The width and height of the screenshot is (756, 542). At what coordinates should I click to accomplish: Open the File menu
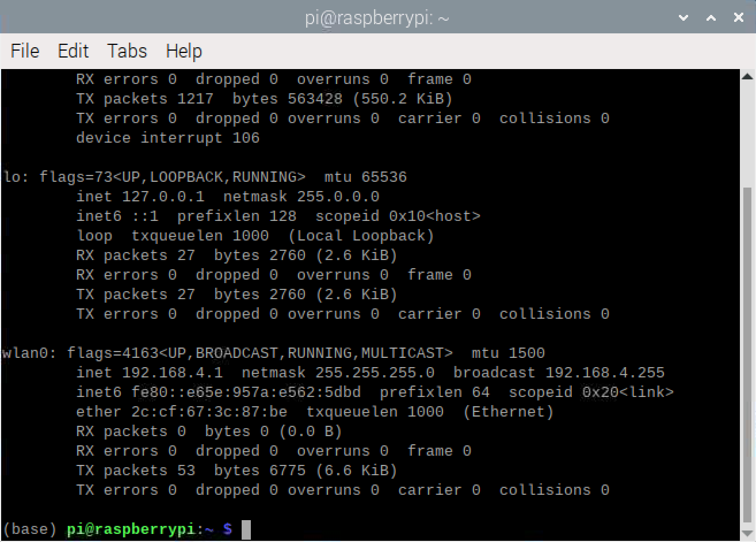(25, 51)
